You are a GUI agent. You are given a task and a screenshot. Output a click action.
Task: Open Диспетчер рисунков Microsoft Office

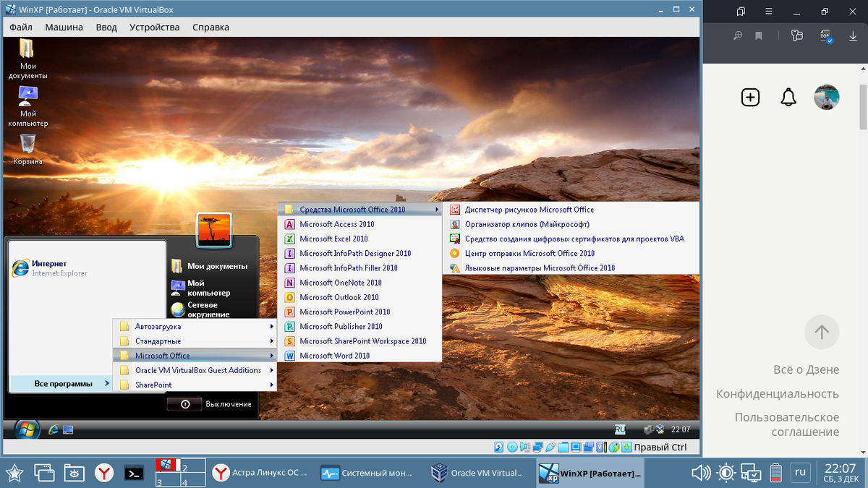pos(571,210)
